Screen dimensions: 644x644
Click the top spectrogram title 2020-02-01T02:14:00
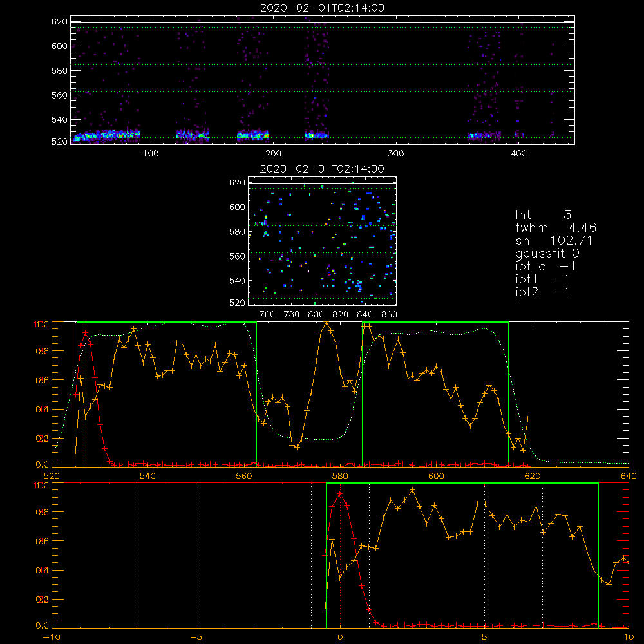point(323,8)
